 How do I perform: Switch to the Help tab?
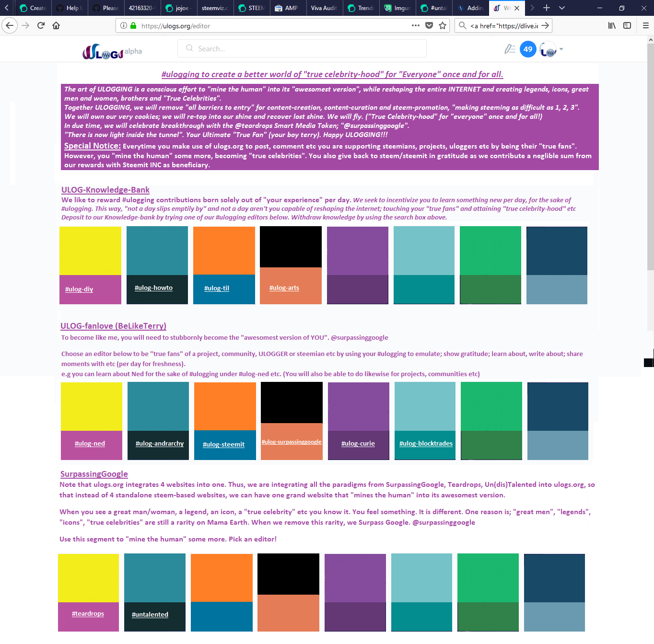70,8
